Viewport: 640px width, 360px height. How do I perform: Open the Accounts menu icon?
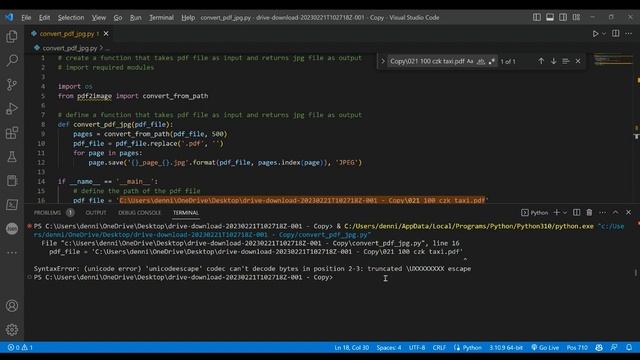[x=12, y=306]
